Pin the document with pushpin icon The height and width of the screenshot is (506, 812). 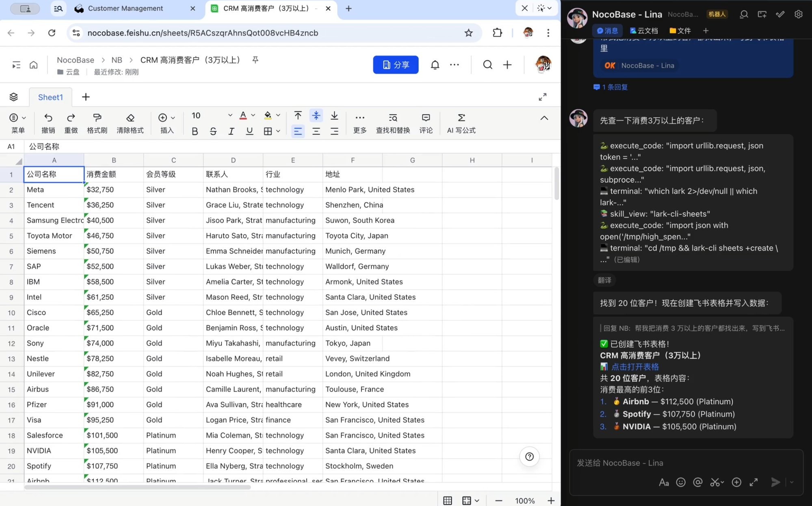tap(255, 60)
